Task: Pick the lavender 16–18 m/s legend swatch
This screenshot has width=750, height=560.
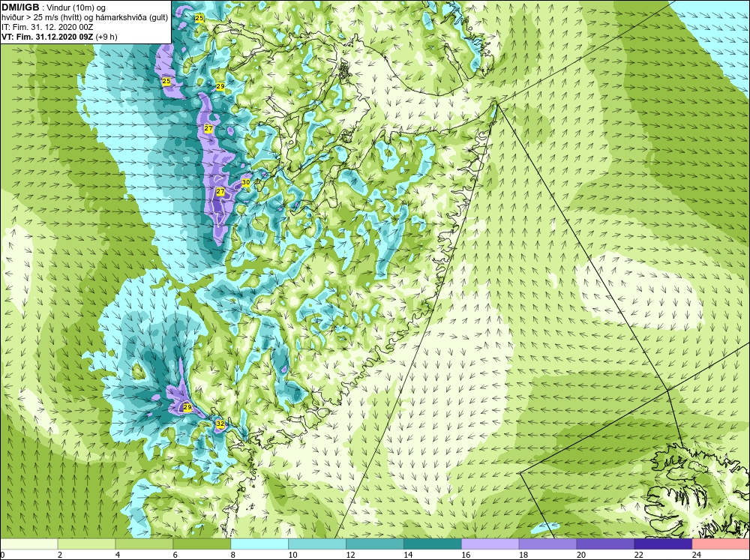Action: (x=490, y=544)
